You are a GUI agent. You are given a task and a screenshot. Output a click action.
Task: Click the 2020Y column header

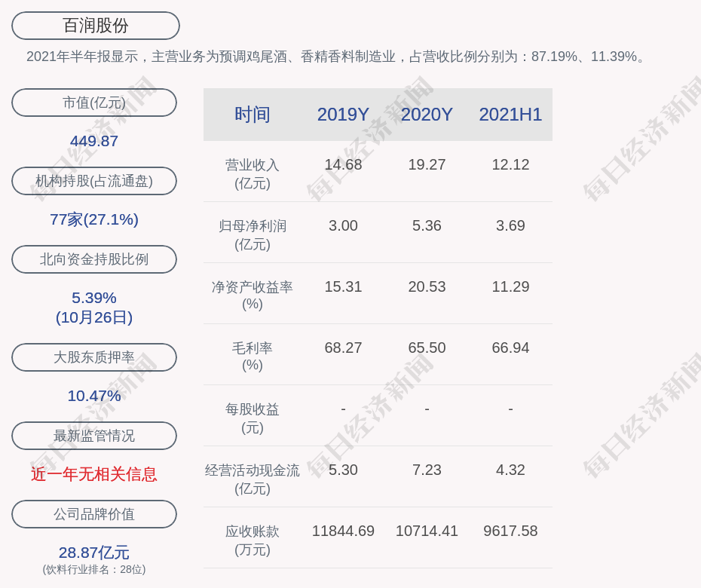coord(427,115)
